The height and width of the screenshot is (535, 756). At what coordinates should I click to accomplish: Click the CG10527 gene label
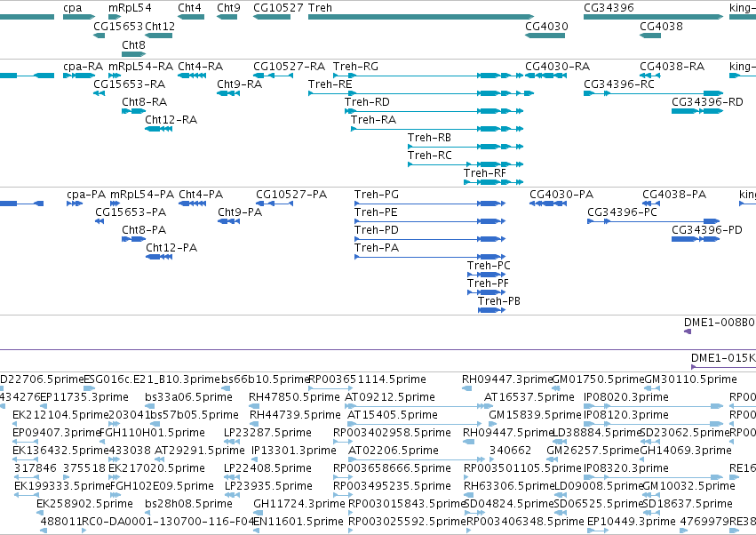[x=278, y=8]
